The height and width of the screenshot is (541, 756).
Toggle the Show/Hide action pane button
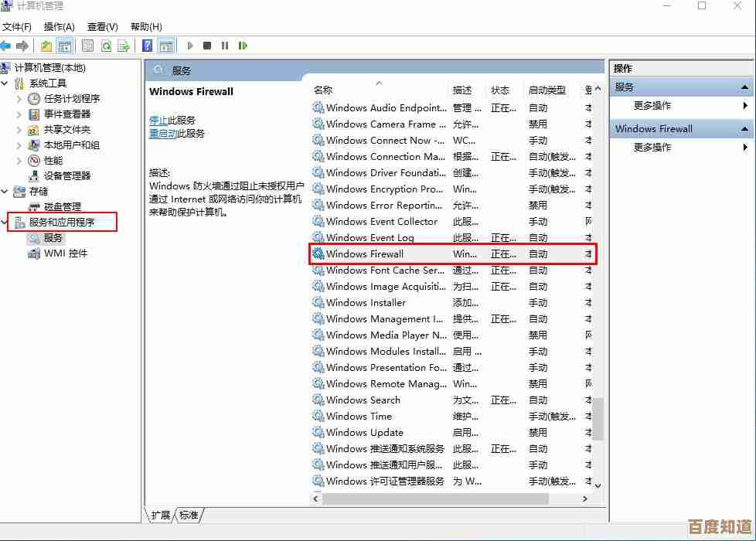tap(165, 46)
